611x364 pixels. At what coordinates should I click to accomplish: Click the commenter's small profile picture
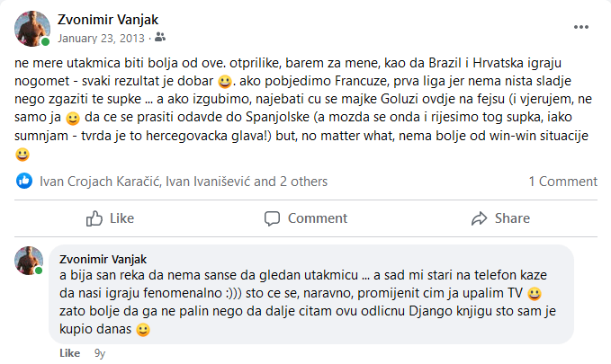[29, 260]
